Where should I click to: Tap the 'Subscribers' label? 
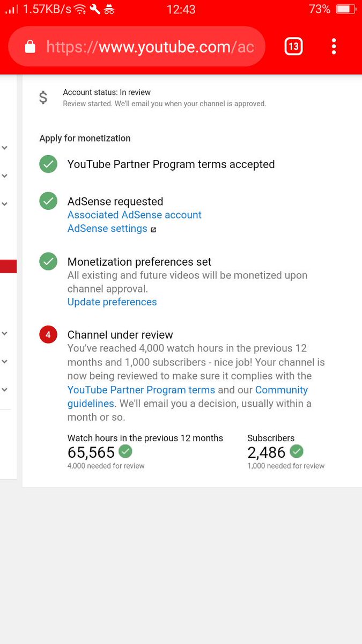(271, 438)
